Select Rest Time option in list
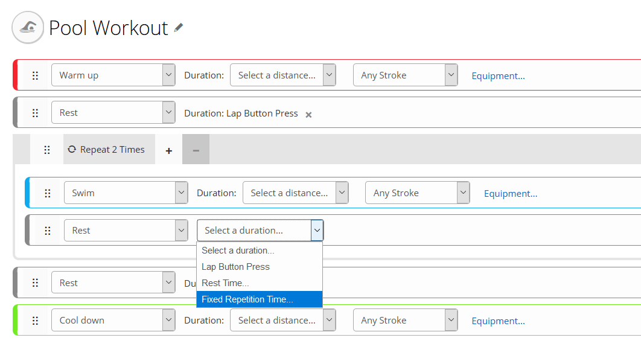This screenshot has width=641, height=364. [225, 283]
